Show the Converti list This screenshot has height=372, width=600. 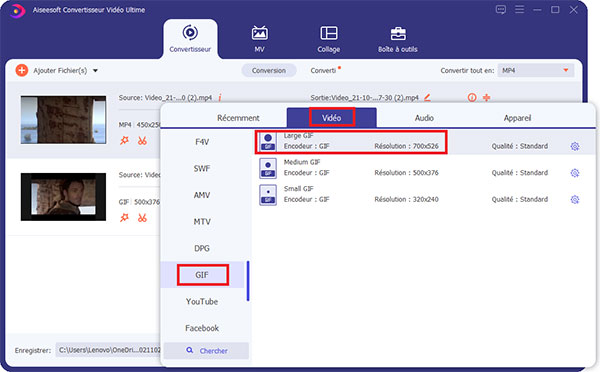click(x=323, y=70)
